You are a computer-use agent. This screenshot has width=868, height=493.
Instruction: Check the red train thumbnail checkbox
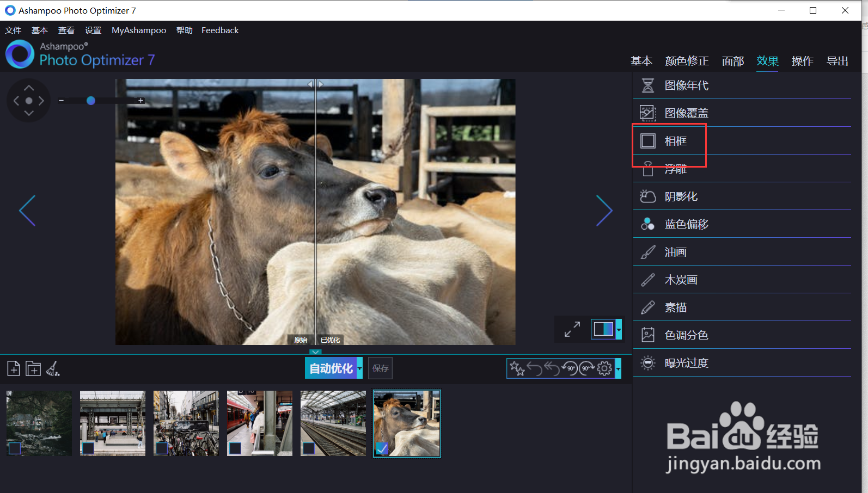(x=235, y=448)
